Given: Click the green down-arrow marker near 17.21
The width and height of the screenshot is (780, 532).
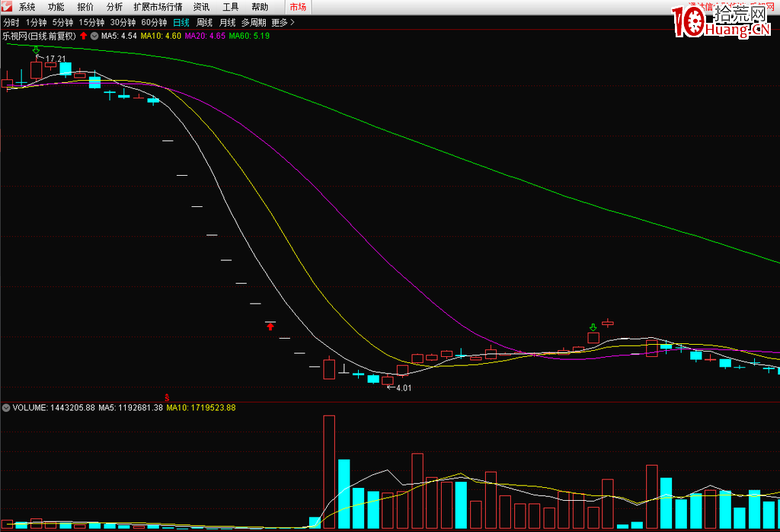Looking at the screenshot, I should click(x=36, y=50).
